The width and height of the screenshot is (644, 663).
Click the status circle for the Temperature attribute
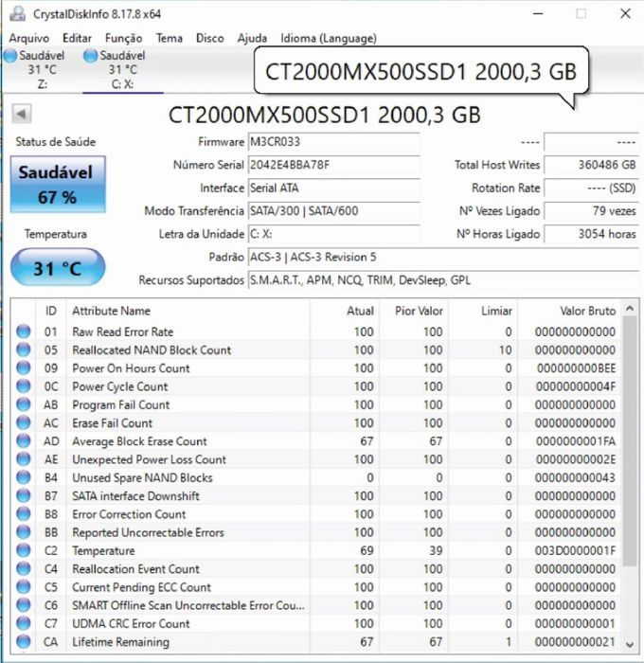(x=24, y=550)
